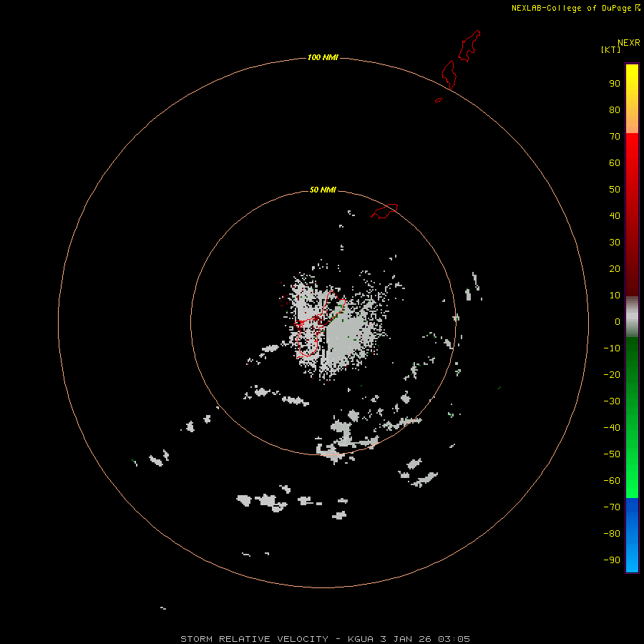Viewport: 644px width, 644px height.
Task: Click the 70 value on the velocity scale
Action: click(x=615, y=137)
